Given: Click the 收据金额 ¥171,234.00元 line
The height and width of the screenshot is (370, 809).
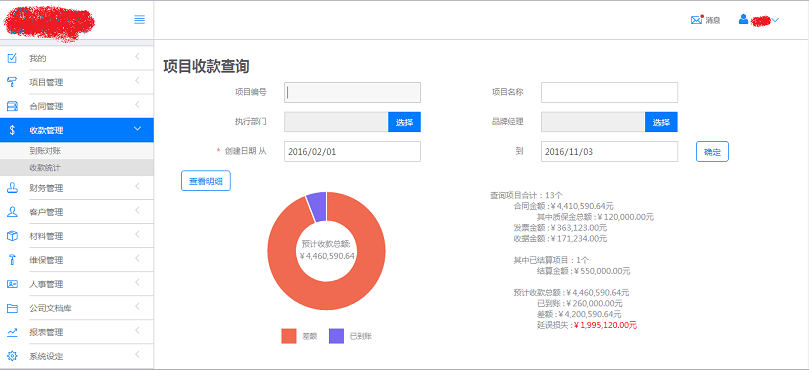Looking at the screenshot, I should (x=560, y=239).
